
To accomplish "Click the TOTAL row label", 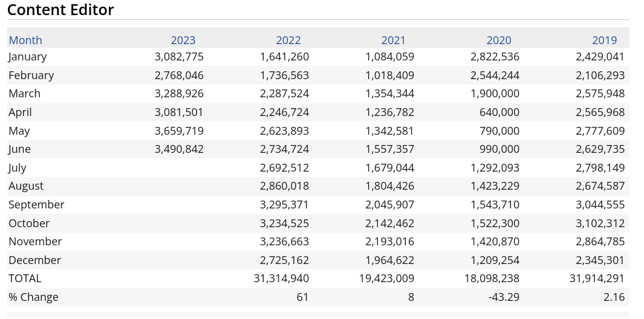I will pyautogui.click(x=25, y=279).
